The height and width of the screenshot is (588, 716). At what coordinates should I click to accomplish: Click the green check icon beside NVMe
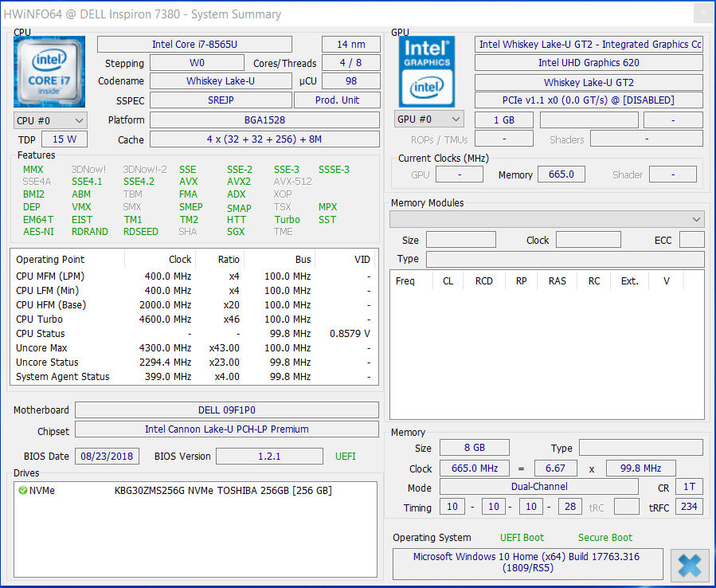[22, 491]
